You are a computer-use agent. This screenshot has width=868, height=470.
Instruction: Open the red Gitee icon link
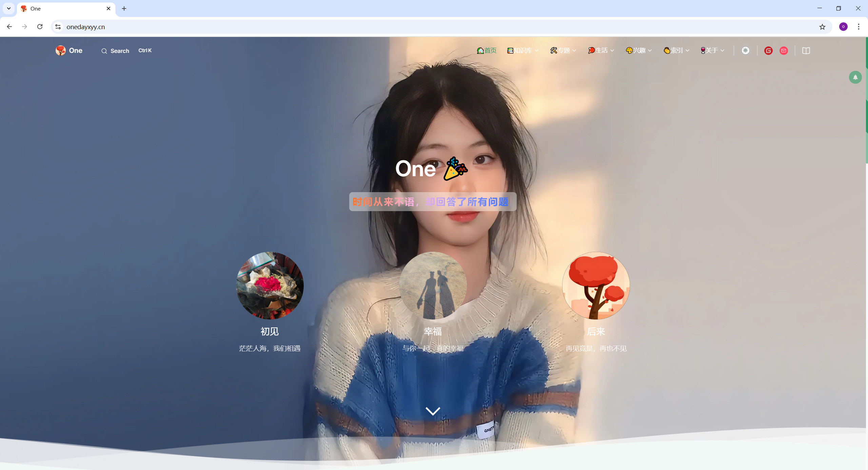[768, 50]
